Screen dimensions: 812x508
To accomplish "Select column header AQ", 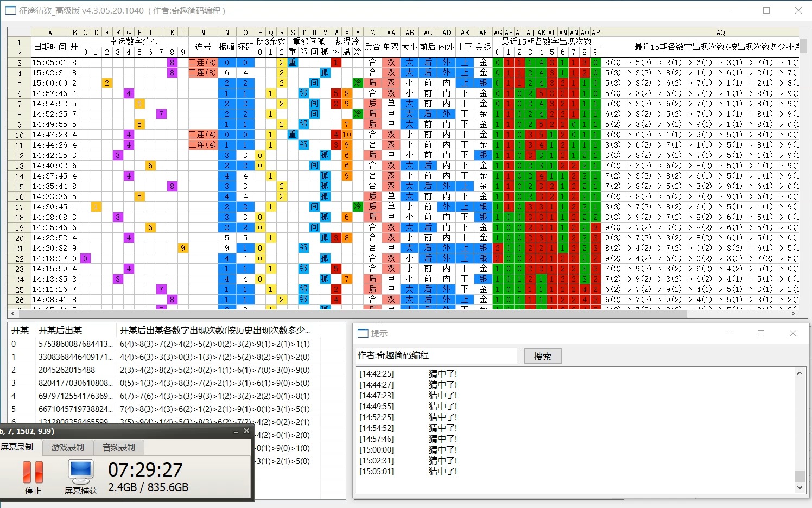I will pos(720,33).
